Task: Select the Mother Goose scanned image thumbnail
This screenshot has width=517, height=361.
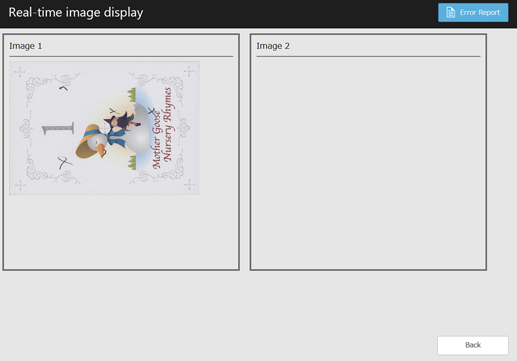Action: point(104,128)
